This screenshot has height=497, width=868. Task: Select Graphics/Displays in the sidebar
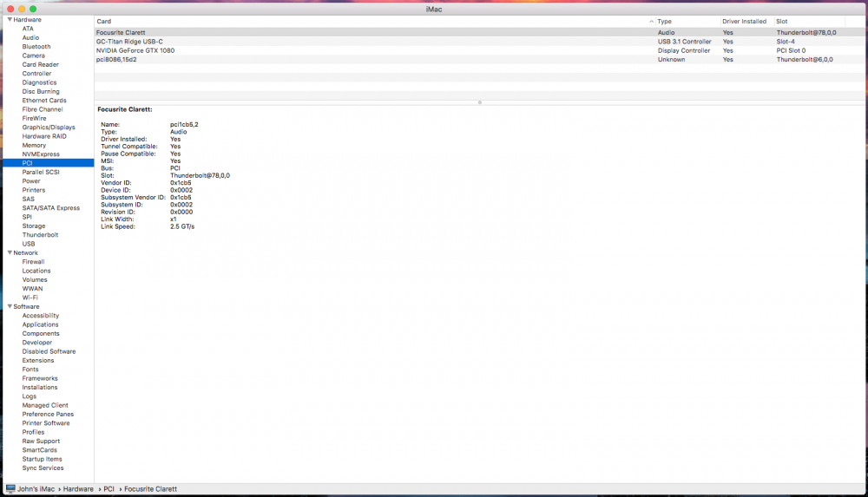pos(48,128)
